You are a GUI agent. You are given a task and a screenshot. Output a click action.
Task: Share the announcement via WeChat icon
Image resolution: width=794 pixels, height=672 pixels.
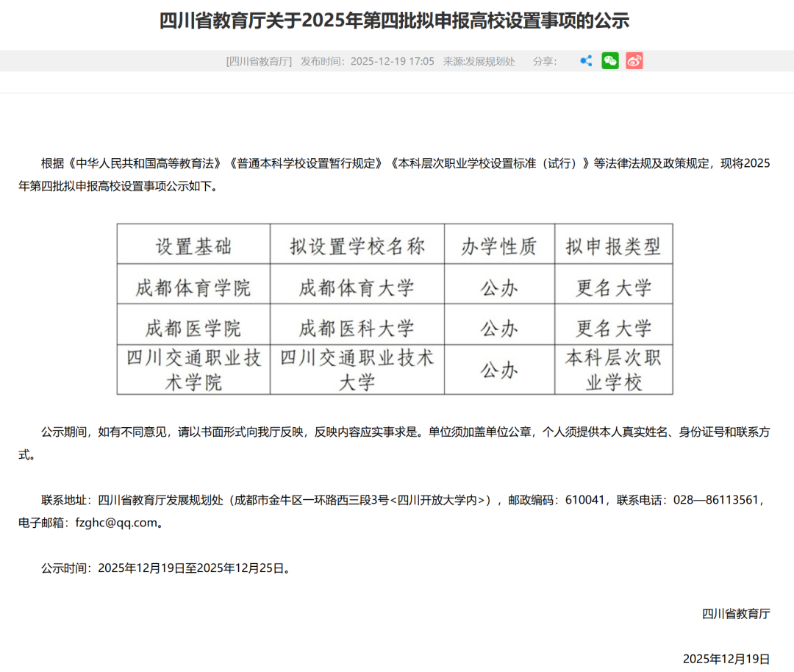point(609,61)
